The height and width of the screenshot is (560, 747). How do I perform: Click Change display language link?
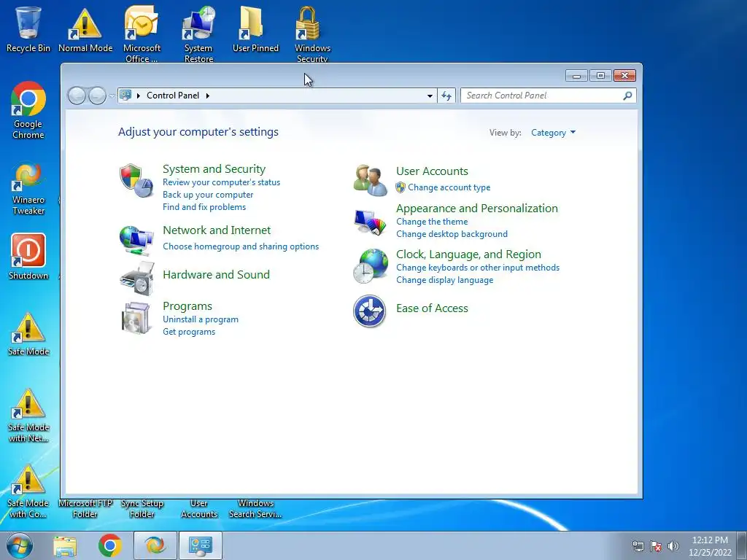[444, 280]
